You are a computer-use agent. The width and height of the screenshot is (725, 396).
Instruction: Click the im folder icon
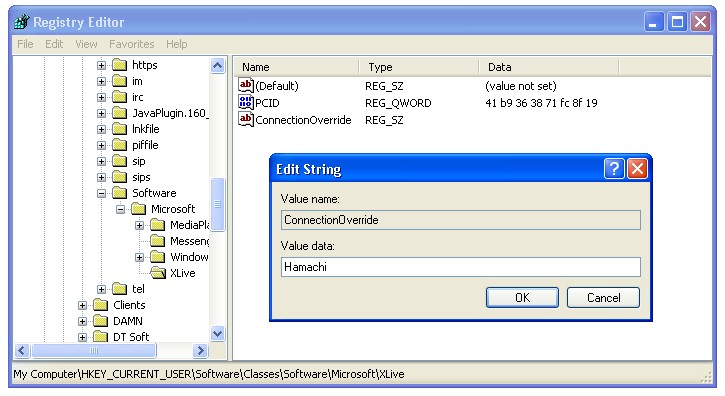(x=120, y=81)
